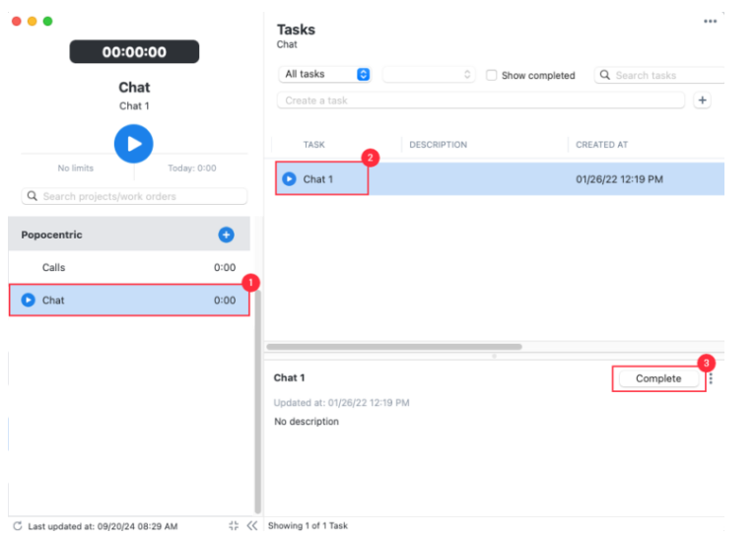Sort by the Created At column header

(601, 145)
